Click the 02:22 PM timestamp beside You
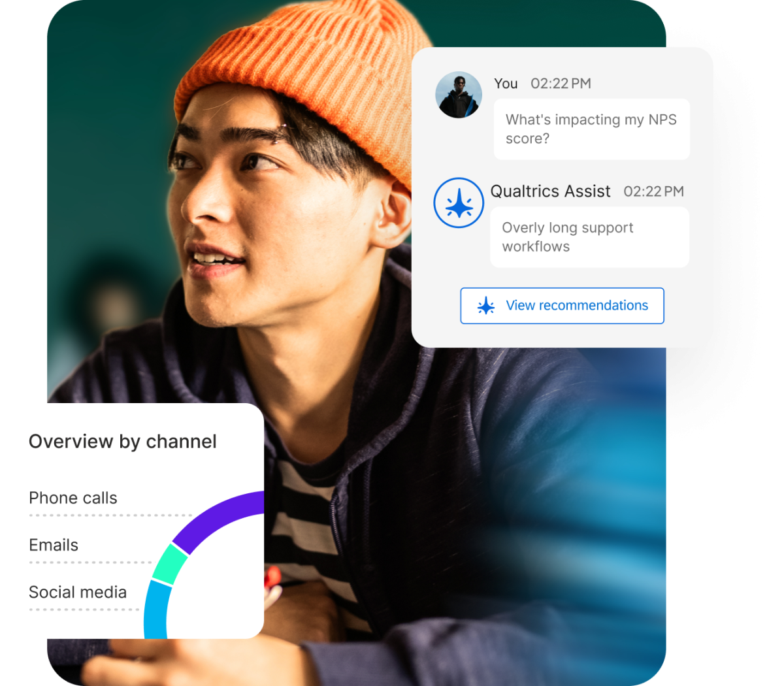 tap(561, 84)
